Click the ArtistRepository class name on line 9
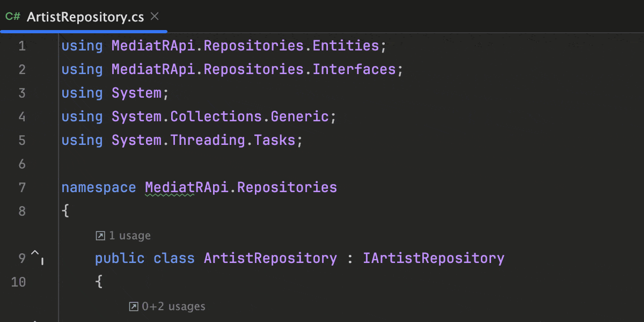This screenshot has width=644, height=322. pos(270,258)
